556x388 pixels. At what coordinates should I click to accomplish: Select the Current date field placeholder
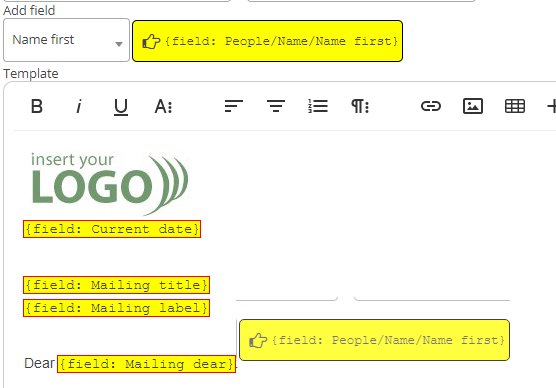112,229
